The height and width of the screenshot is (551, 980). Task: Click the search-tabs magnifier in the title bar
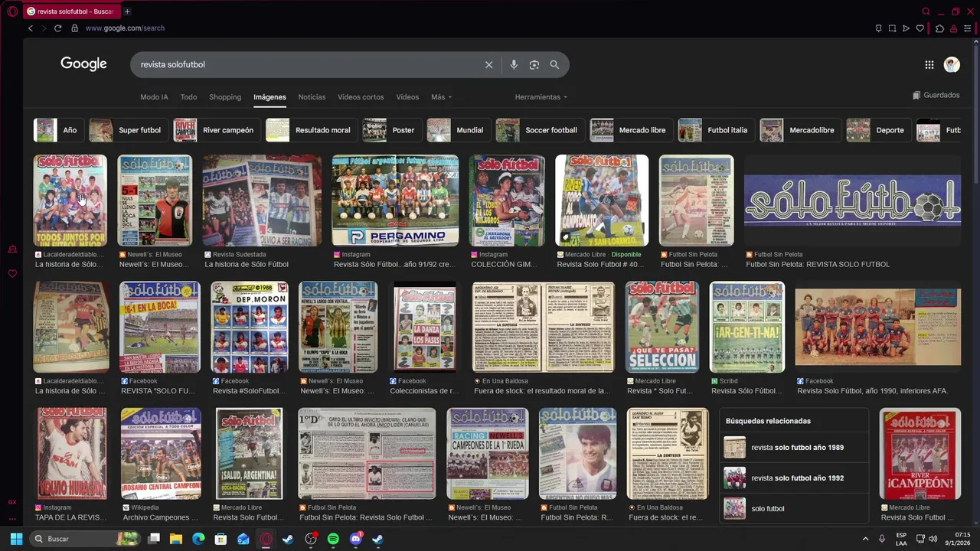pos(926,11)
